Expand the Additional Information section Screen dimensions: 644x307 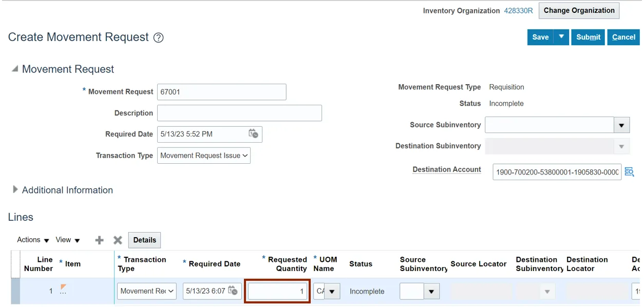[x=15, y=190]
